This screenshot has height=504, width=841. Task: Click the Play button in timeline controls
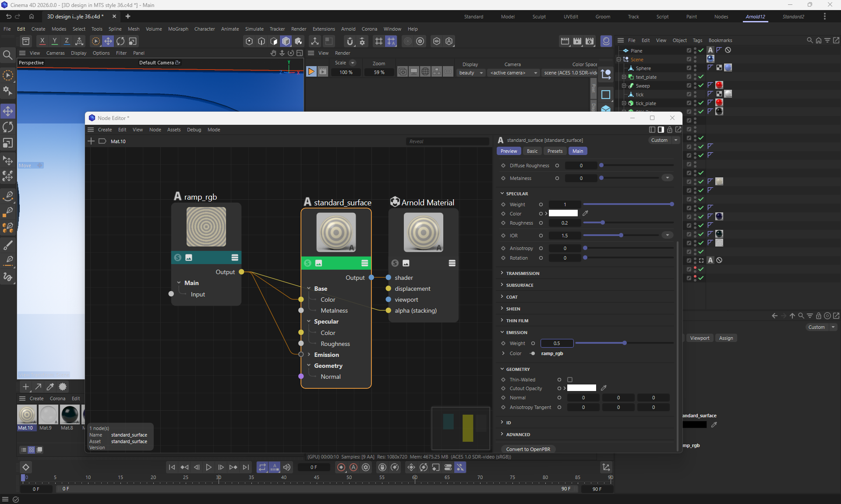208,468
